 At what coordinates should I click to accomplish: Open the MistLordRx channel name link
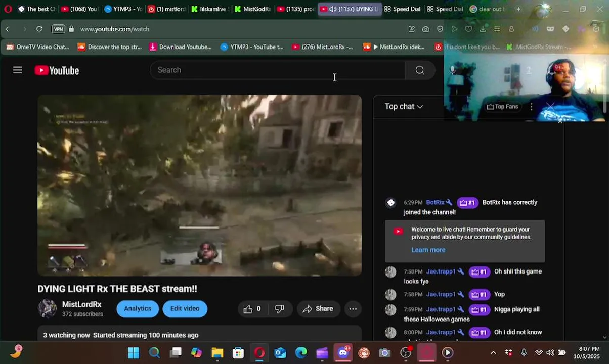click(x=81, y=304)
